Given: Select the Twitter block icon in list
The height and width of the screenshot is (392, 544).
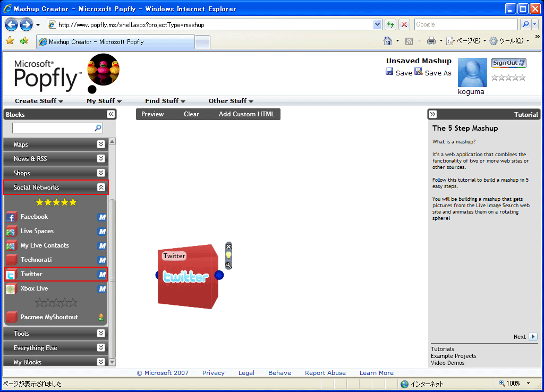Looking at the screenshot, I should point(11,274).
